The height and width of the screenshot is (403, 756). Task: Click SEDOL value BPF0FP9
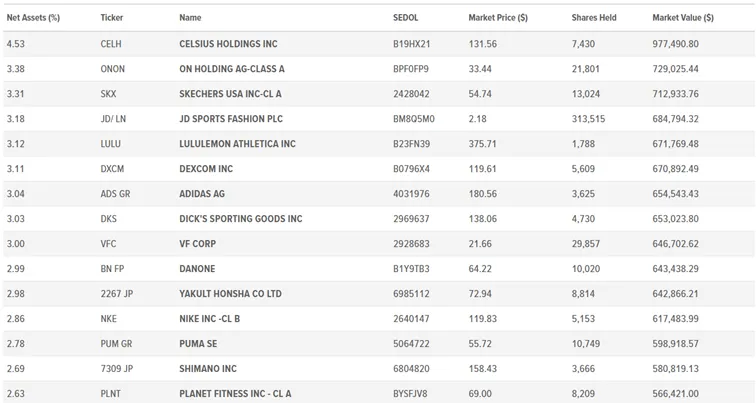point(411,69)
